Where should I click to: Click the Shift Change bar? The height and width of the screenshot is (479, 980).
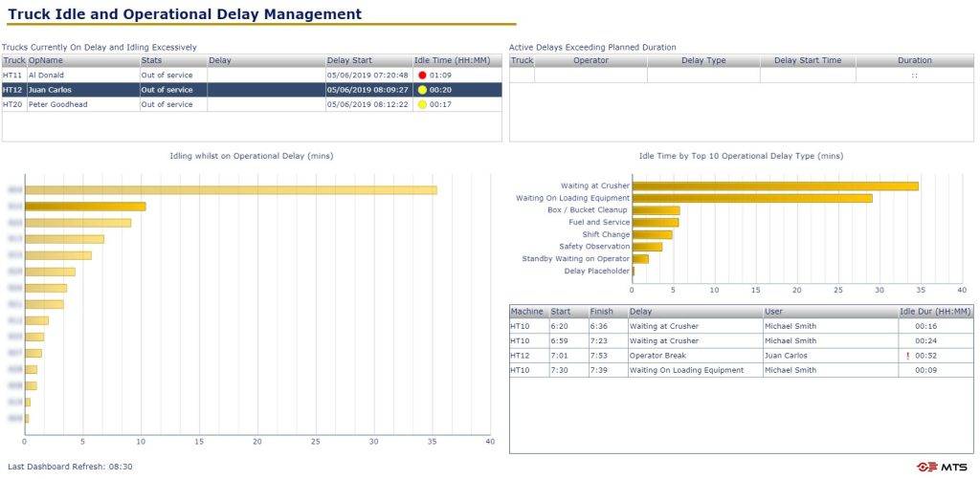[652, 235]
